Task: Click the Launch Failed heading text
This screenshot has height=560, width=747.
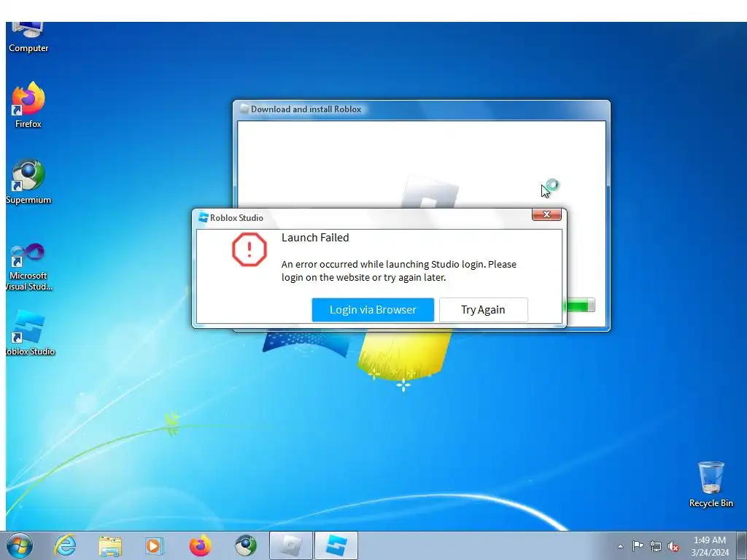Action: click(315, 237)
